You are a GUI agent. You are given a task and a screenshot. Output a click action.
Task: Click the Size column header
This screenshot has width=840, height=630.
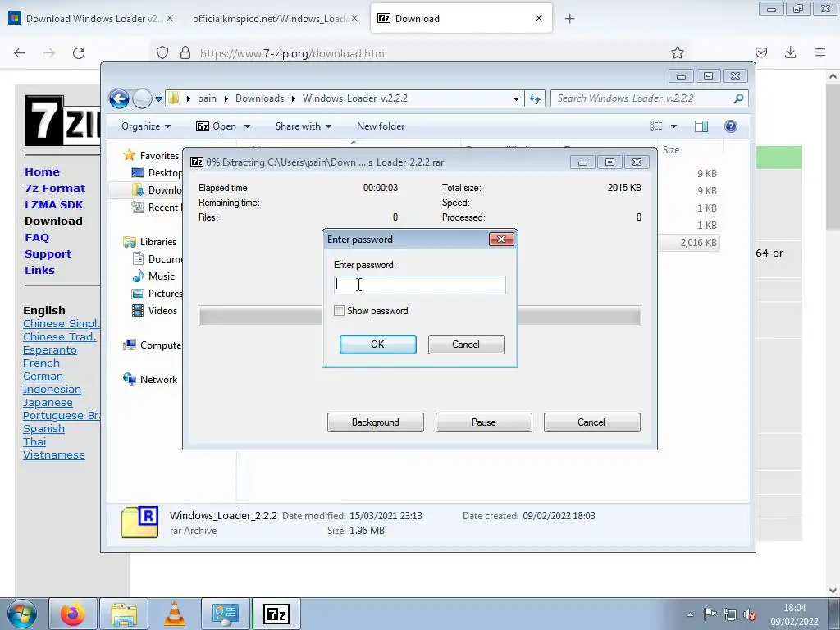671,150
